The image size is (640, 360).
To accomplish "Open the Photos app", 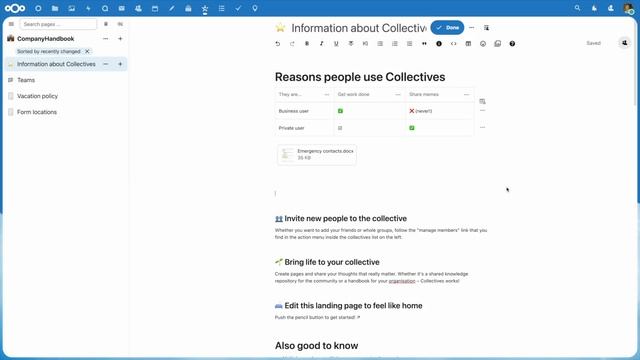I will (72, 8).
